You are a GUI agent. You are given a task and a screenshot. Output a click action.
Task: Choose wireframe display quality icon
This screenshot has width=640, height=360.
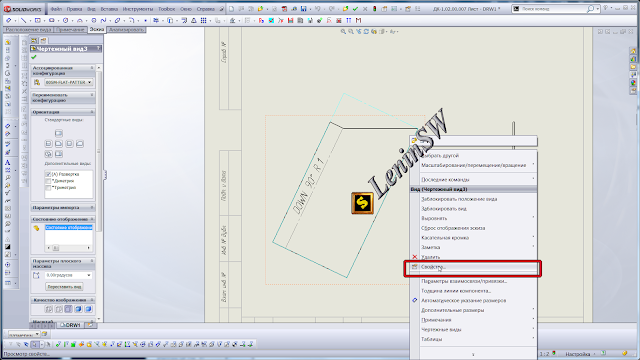point(49,309)
